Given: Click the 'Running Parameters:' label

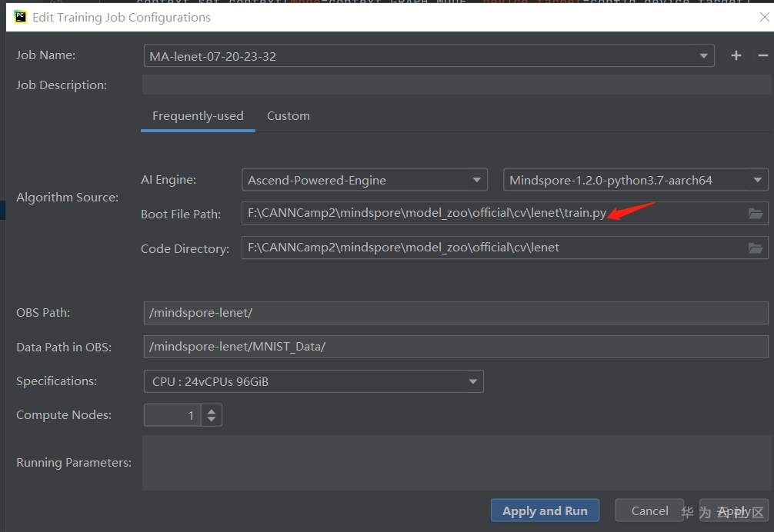Looking at the screenshot, I should tap(74, 463).
